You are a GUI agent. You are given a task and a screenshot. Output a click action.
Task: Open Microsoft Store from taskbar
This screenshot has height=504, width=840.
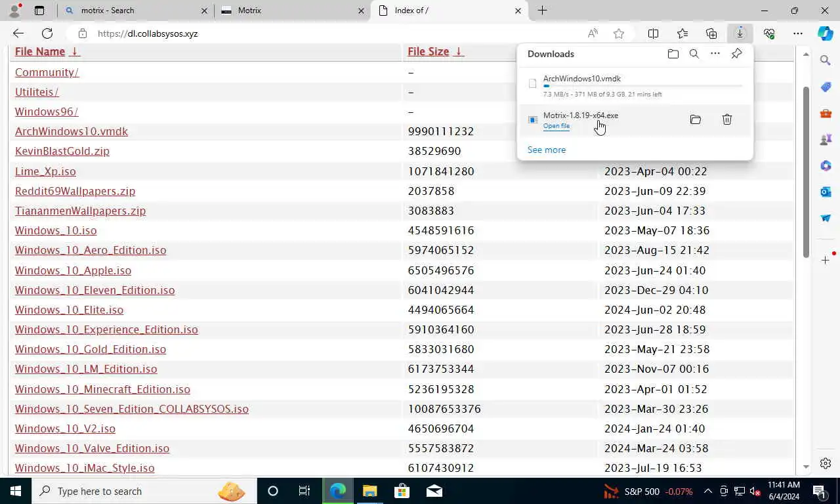coord(402,491)
